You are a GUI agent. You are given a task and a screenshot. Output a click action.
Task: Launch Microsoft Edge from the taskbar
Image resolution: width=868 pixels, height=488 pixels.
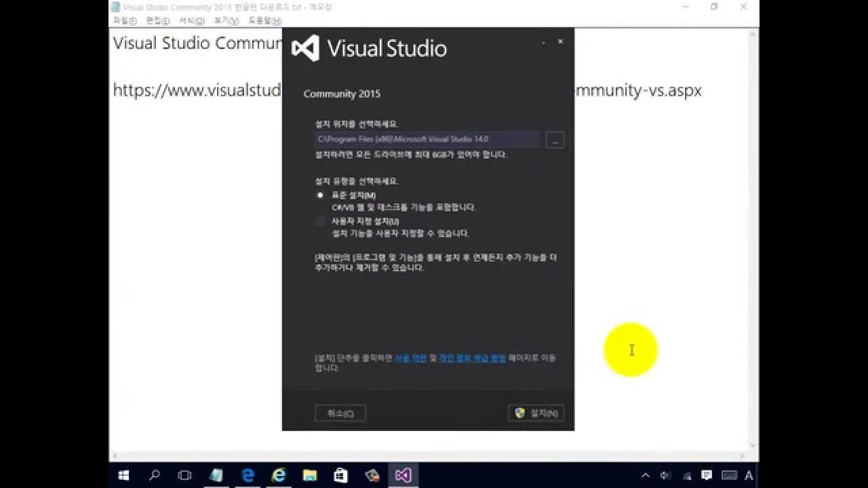[x=248, y=475]
